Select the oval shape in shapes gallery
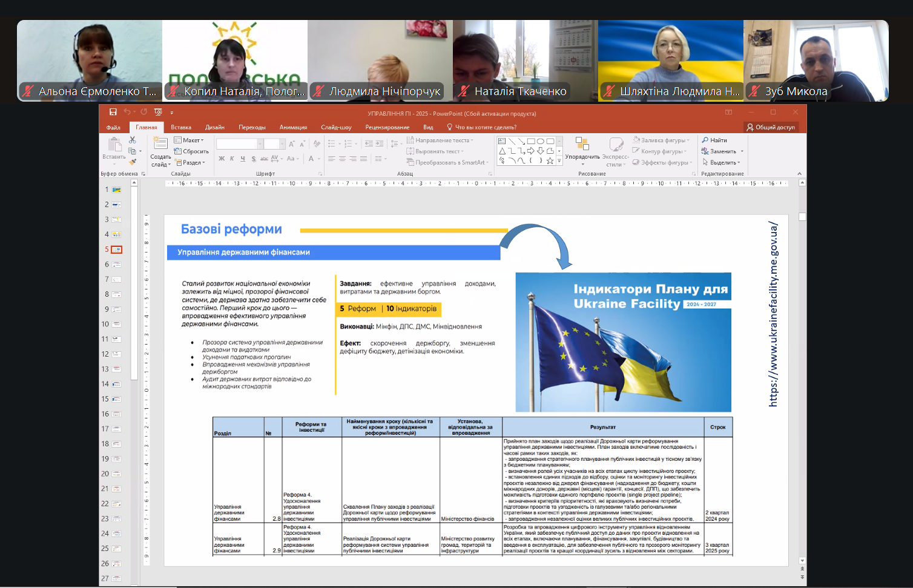 click(541, 141)
